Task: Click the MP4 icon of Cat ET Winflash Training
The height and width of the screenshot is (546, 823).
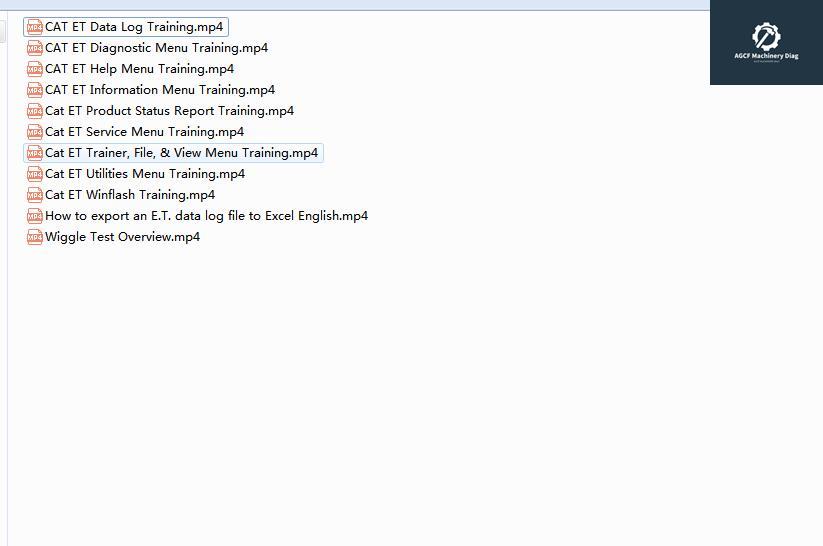Action: tap(35, 195)
